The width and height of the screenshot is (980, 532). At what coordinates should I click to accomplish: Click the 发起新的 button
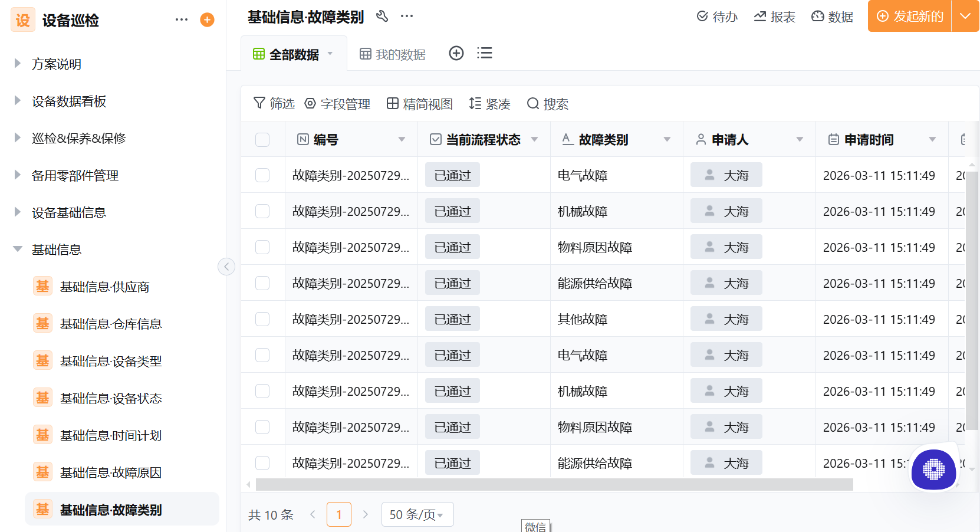pos(909,17)
